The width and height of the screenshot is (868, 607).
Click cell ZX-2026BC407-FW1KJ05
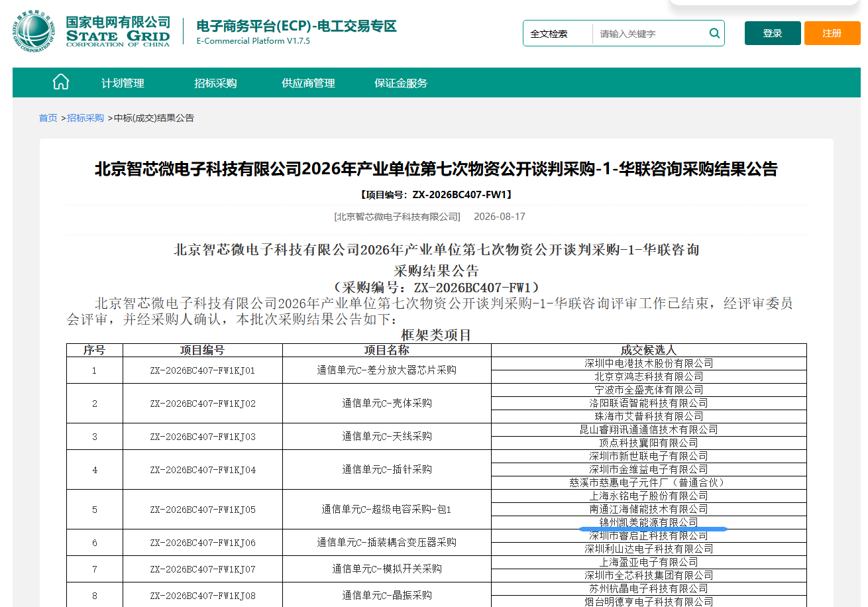(x=203, y=509)
